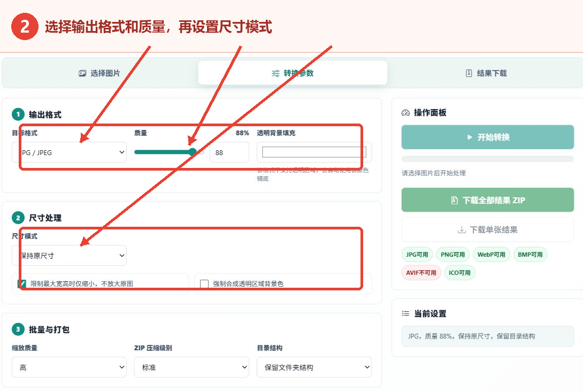Click the conversion progress bar
Viewport: 583px width, 392px height.
point(487,159)
